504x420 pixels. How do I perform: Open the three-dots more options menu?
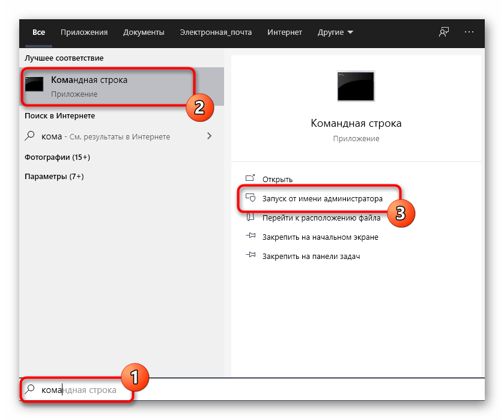tap(470, 32)
